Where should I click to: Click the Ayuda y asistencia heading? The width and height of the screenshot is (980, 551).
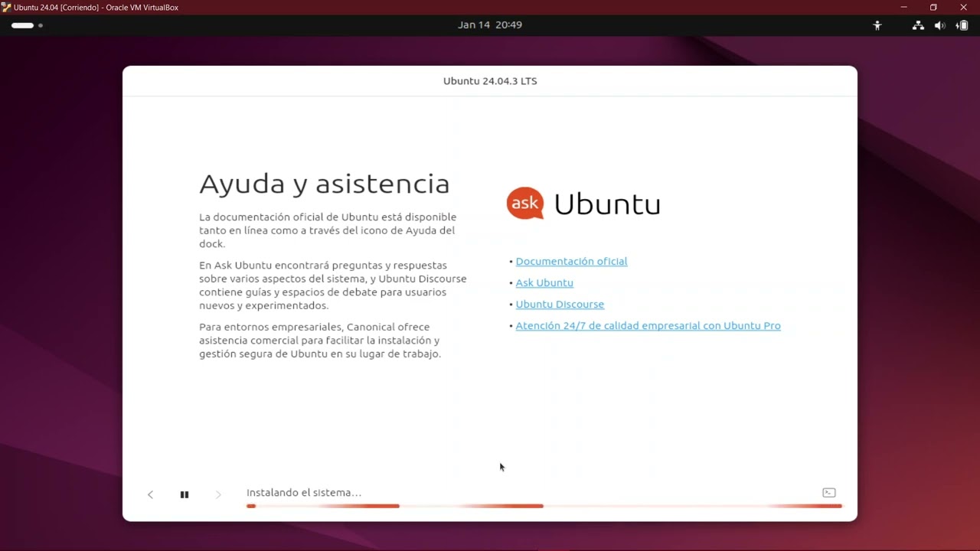coord(325,184)
